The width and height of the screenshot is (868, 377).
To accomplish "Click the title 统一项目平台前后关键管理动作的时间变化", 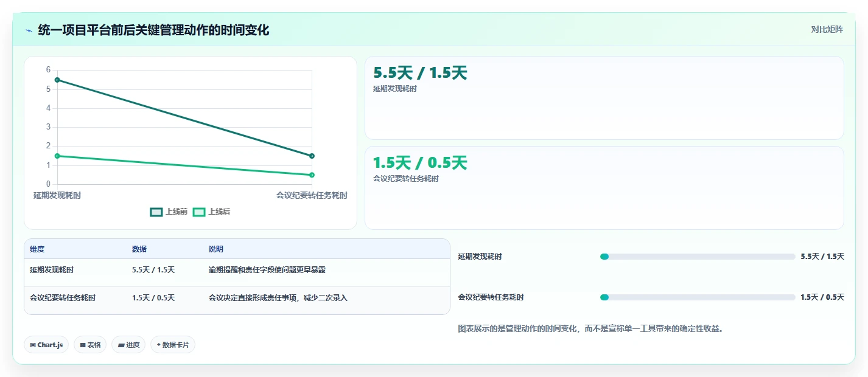I will [153, 30].
